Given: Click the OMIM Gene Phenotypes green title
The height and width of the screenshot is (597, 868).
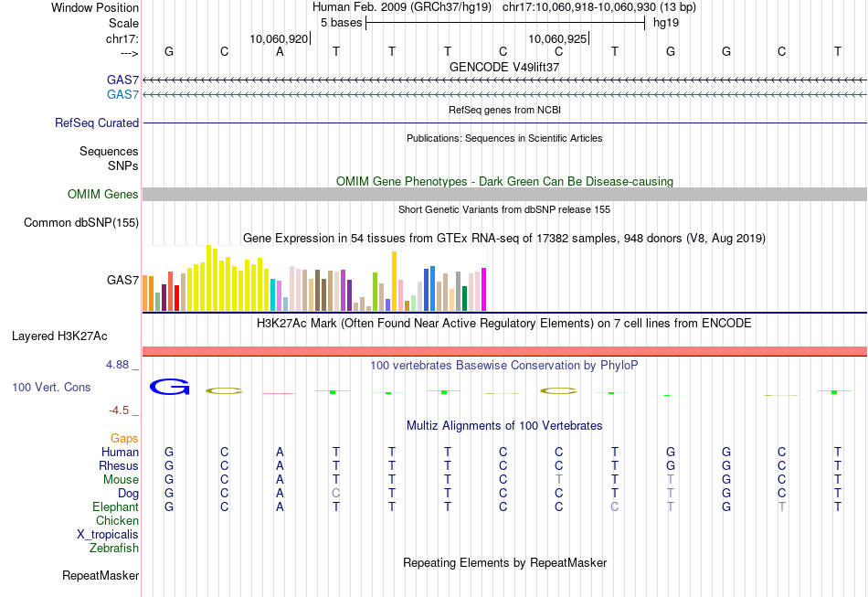Looking at the screenshot, I should (504, 182).
